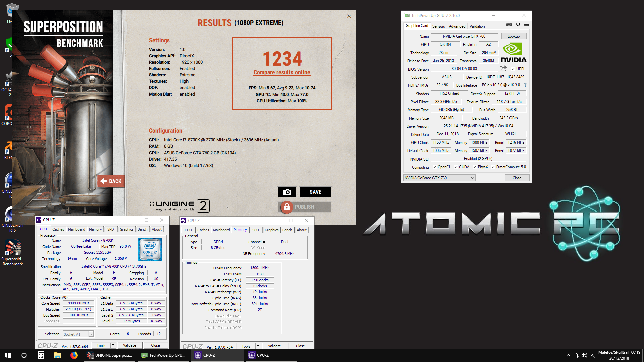Open SPD tab in left CPU-Z window
This screenshot has height=362, width=644.
point(111,229)
